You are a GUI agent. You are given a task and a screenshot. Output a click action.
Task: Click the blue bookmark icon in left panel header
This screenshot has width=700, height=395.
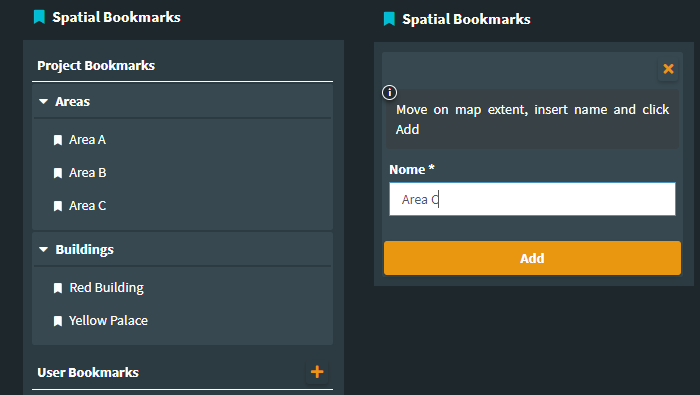point(39,17)
